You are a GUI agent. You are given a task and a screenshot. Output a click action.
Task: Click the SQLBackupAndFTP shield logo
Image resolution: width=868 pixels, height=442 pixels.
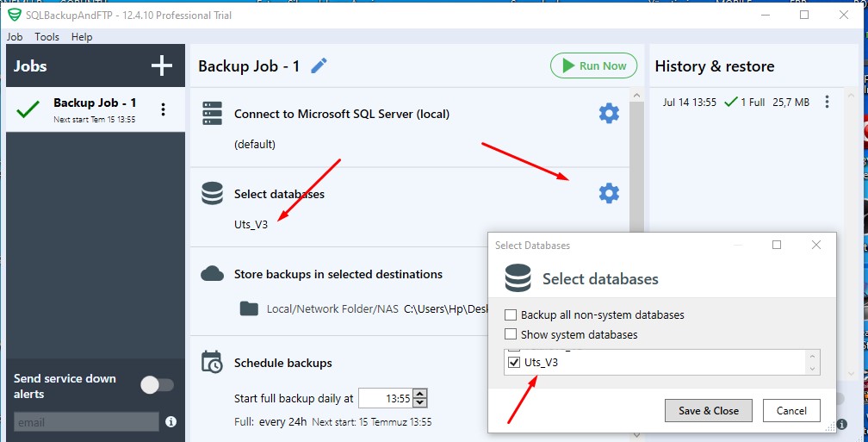[x=15, y=15]
